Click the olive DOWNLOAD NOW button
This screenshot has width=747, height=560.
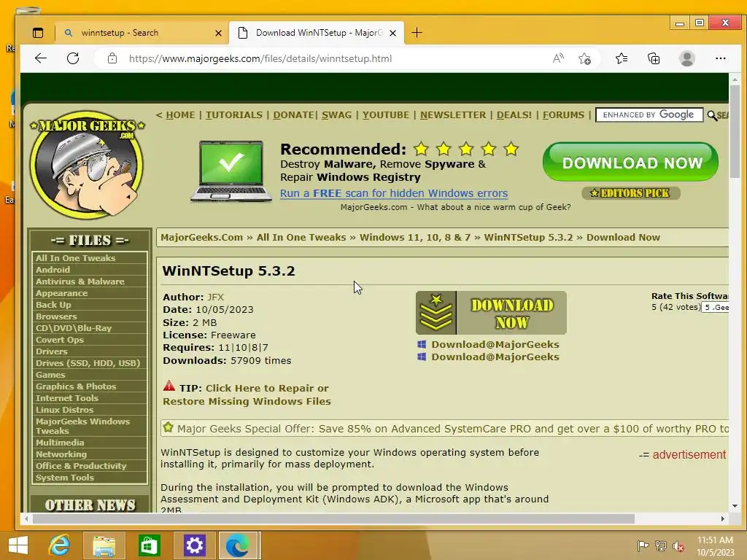(491, 313)
